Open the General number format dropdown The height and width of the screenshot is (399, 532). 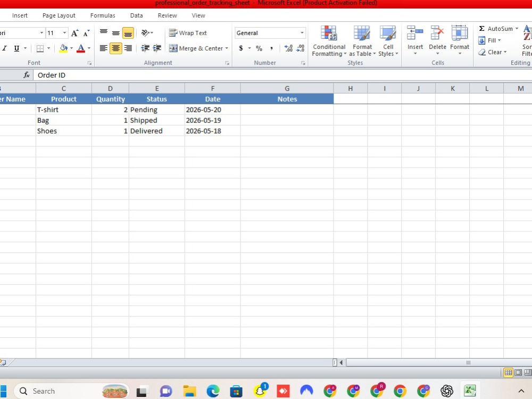[302, 33]
